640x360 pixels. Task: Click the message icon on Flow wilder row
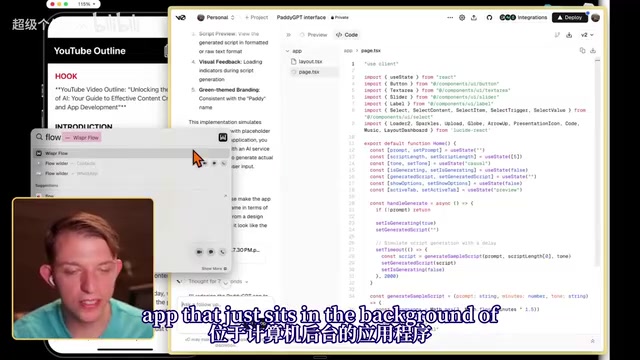[x=214, y=163]
